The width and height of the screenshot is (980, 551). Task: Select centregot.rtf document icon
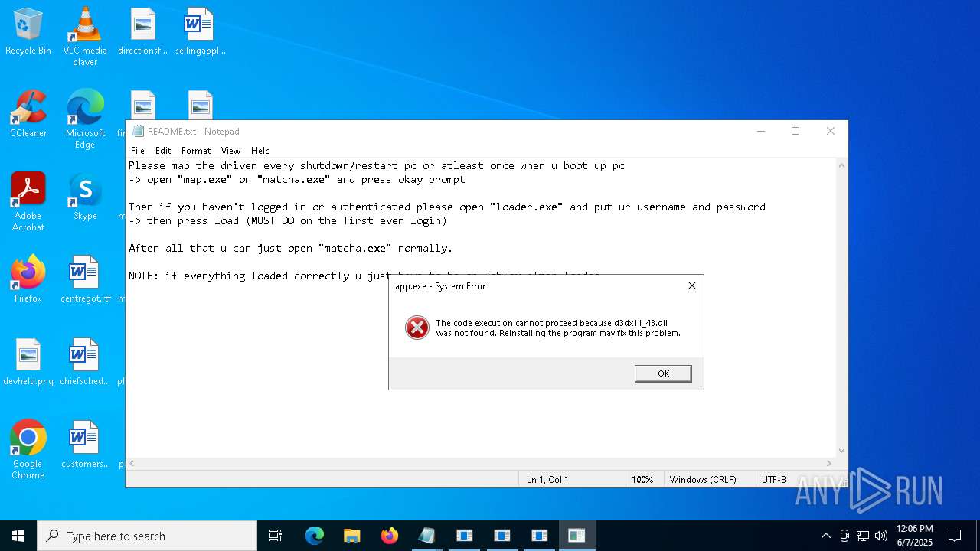85,279
